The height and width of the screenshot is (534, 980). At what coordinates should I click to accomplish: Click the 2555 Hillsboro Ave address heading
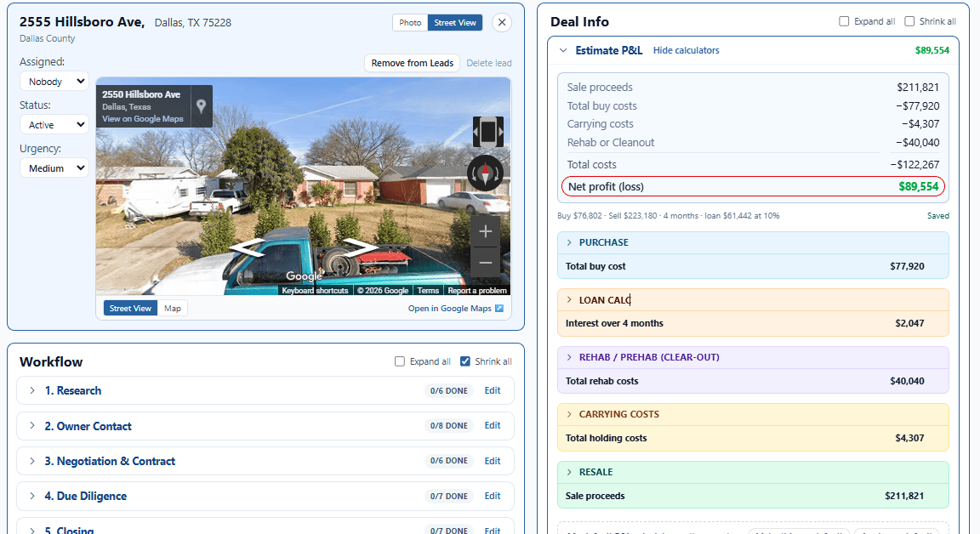82,22
